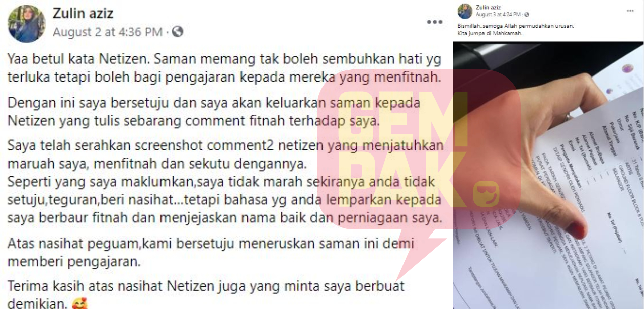Click the paragraph starting 'Atas nasihat peguam'

pyautogui.click(x=210, y=253)
